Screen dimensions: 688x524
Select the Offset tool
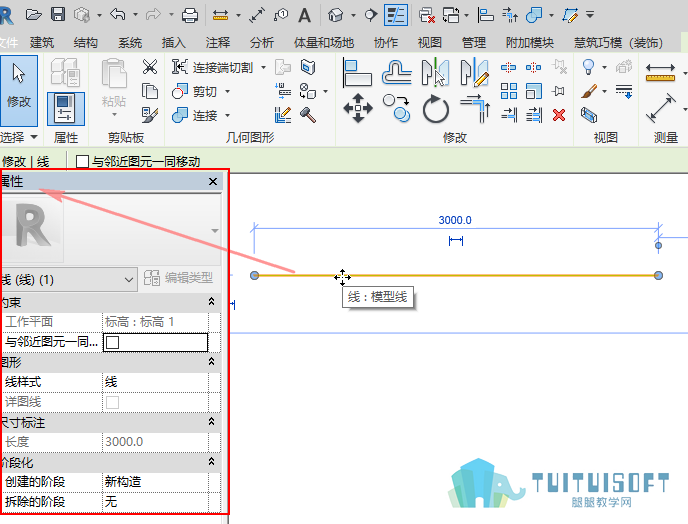[397, 72]
